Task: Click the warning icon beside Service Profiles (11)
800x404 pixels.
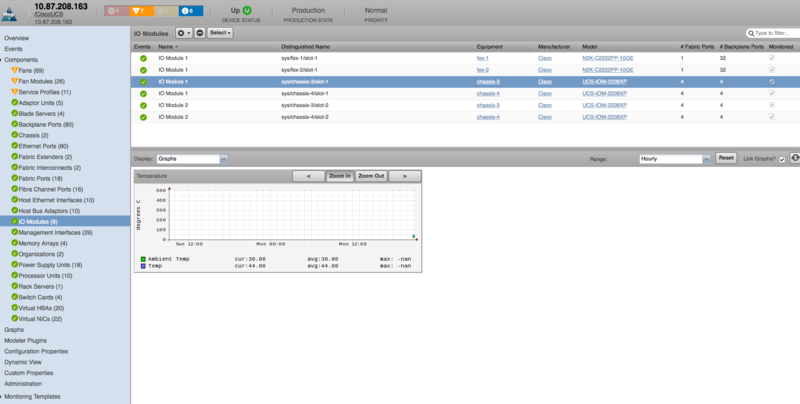Action: (x=14, y=92)
